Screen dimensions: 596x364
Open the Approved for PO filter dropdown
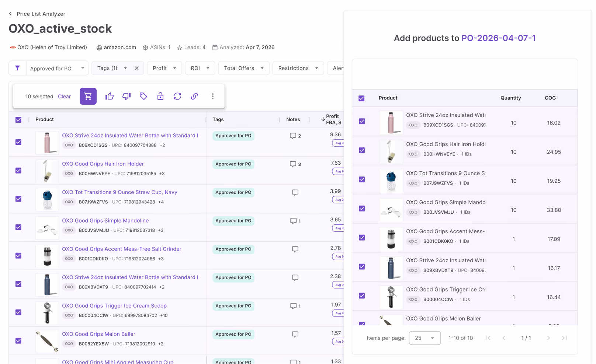point(57,68)
